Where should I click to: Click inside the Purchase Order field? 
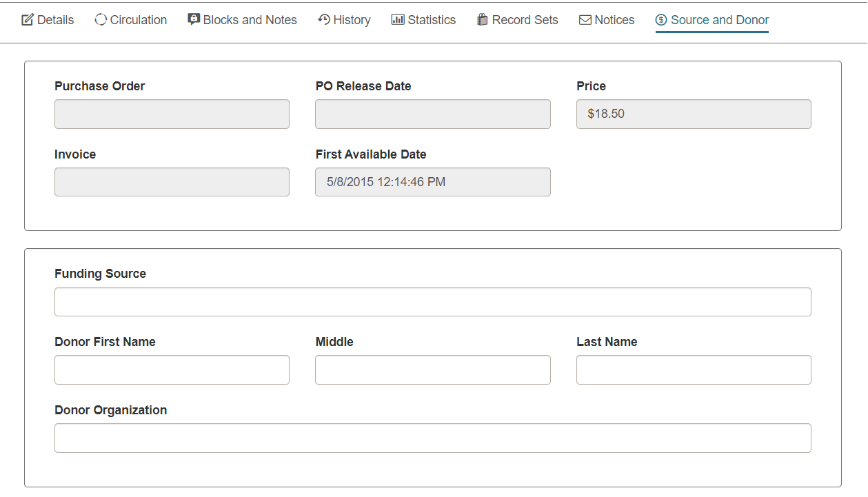[x=171, y=114]
